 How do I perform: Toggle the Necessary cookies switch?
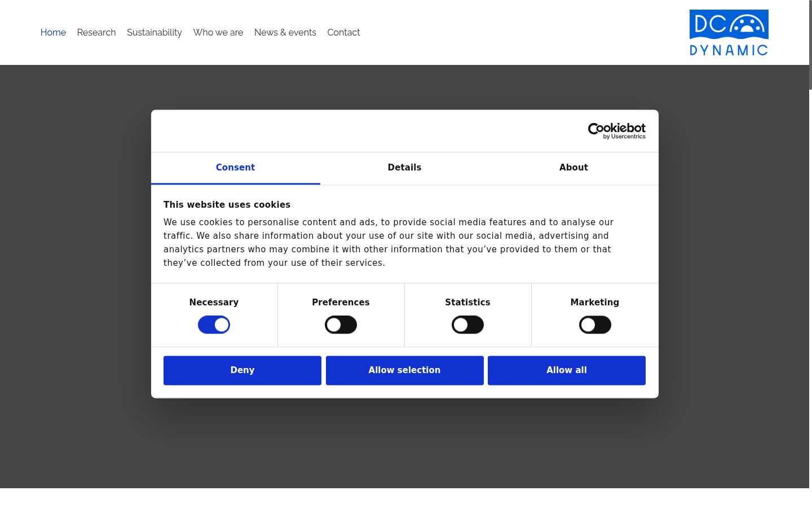pyautogui.click(x=214, y=325)
